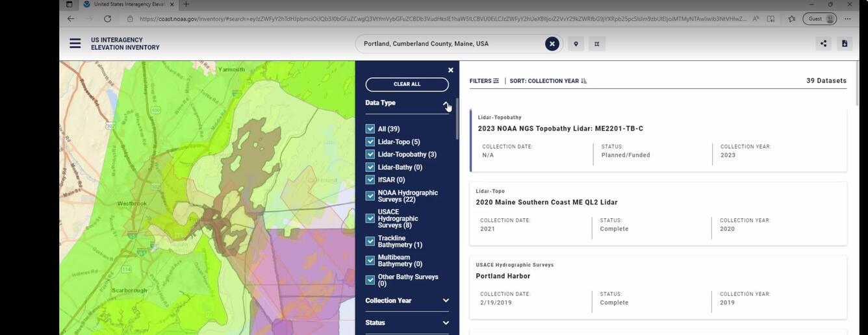
Task: Open the hamburger main menu
Action: (75, 43)
